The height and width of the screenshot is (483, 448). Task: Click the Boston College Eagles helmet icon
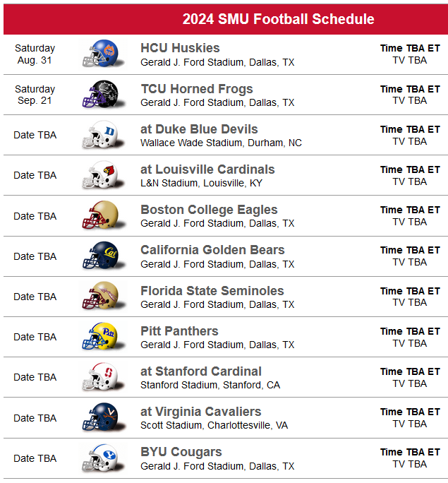[x=103, y=215]
